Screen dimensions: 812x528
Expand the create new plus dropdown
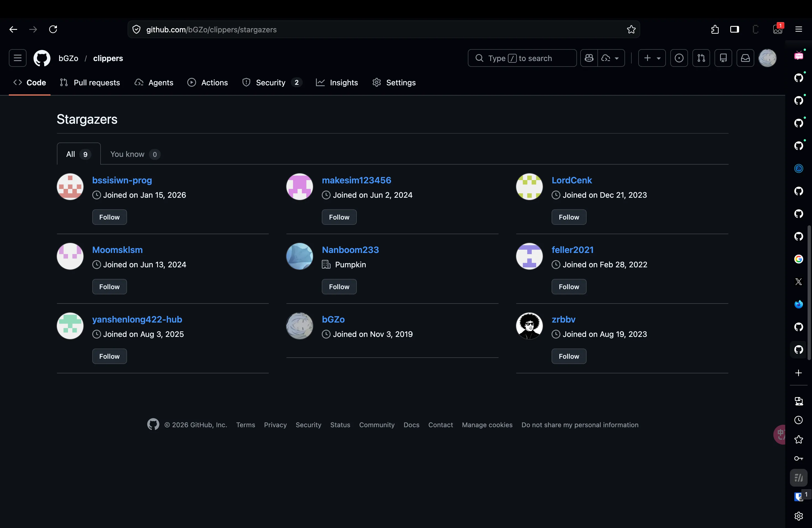coord(652,58)
